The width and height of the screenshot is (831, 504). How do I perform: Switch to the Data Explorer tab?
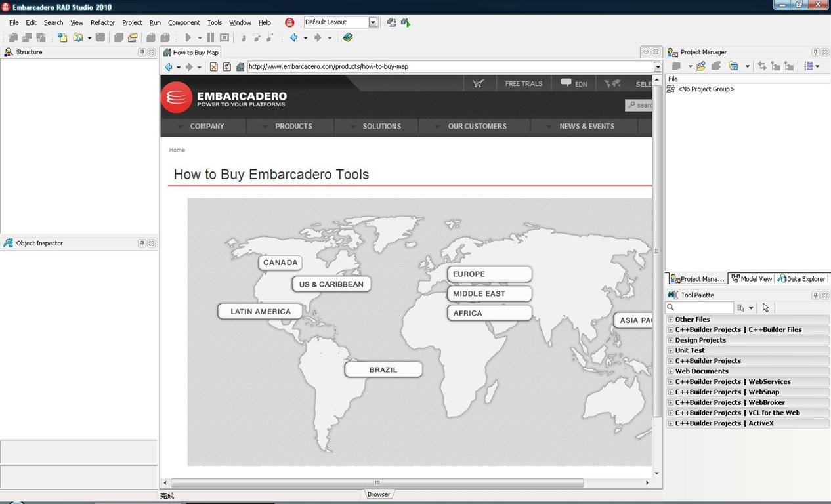pos(801,279)
